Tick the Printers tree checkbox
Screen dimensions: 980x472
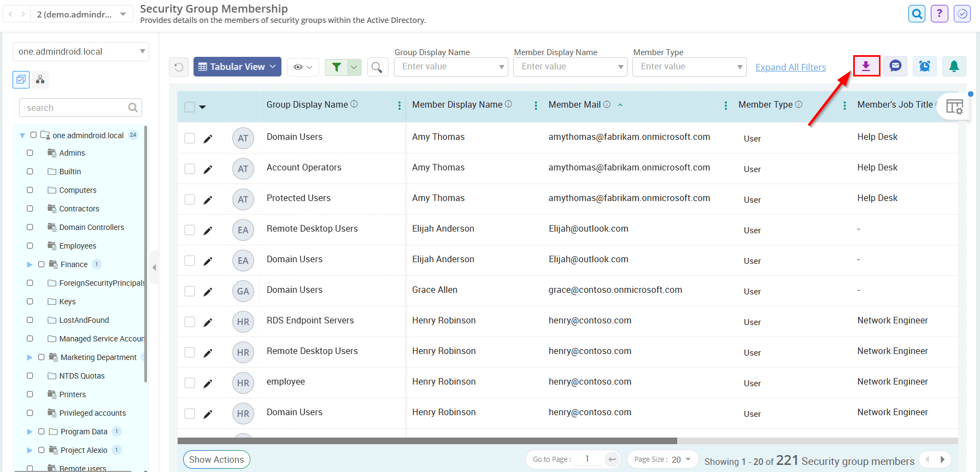(x=30, y=394)
